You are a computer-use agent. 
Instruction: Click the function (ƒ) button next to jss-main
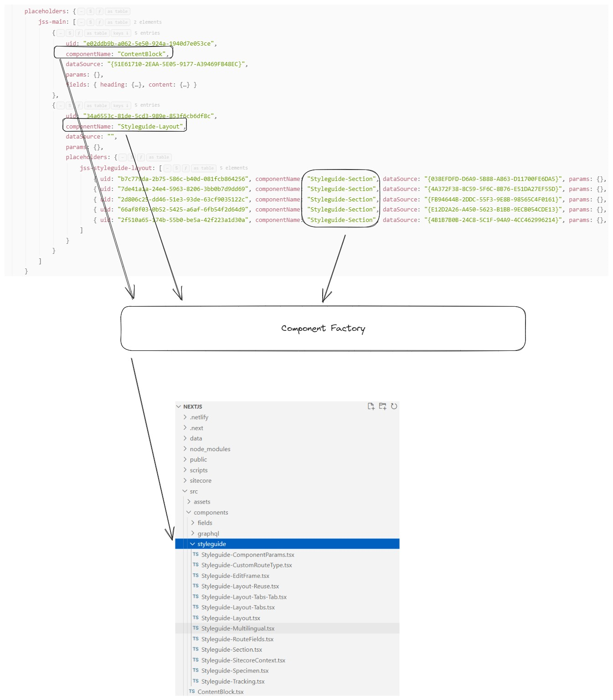click(99, 22)
